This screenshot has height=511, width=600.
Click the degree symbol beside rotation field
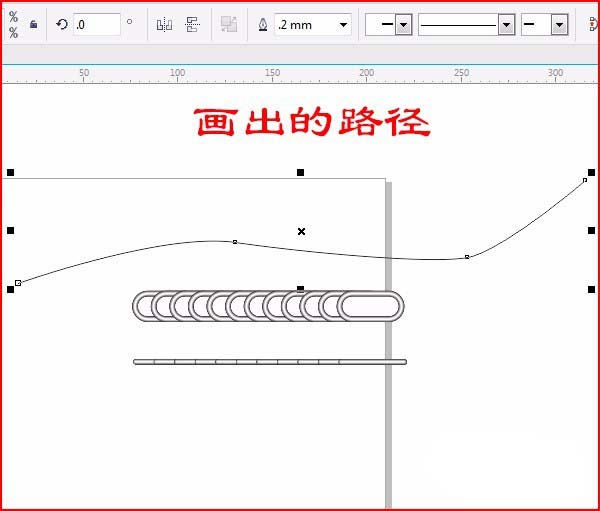(x=129, y=21)
